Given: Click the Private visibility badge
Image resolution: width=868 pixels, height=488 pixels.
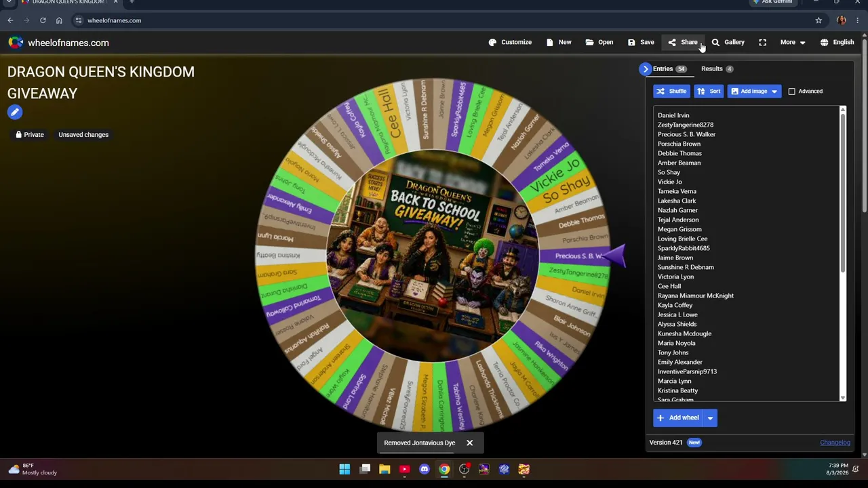Looking at the screenshot, I should pyautogui.click(x=30, y=134).
